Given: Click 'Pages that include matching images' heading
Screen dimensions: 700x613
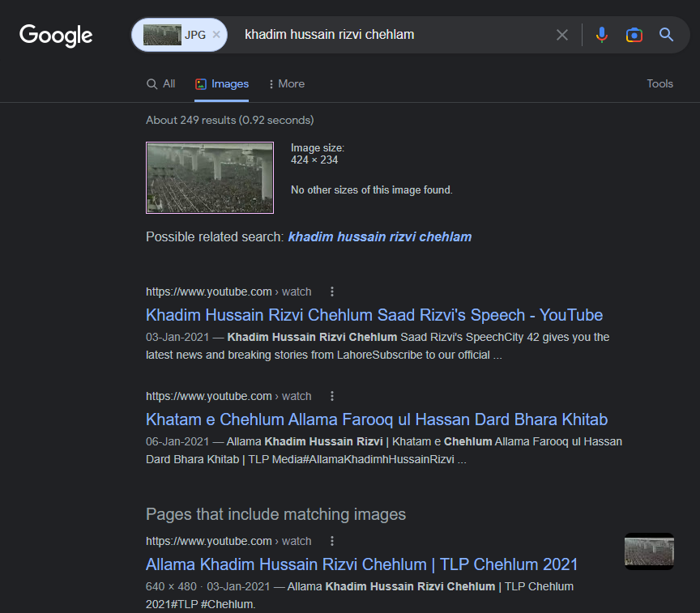Looking at the screenshot, I should coord(276,514).
